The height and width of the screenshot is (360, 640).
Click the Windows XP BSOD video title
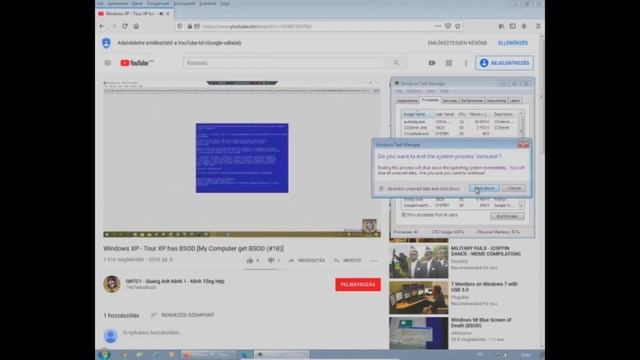[x=193, y=248]
